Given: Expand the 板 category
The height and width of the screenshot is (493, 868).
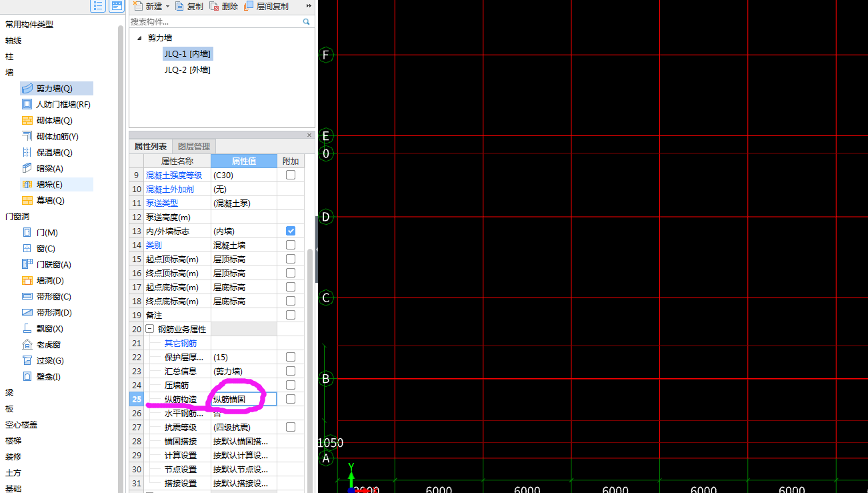Looking at the screenshot, I should (x=9, y=408).
